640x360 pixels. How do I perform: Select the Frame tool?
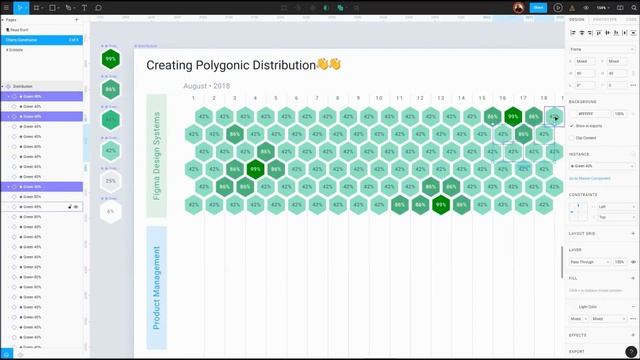pos(36,7)
